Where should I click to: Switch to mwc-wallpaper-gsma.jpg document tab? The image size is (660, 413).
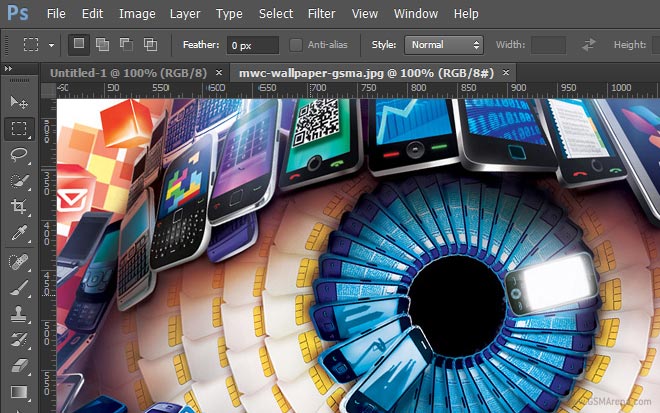(x=366, y=73)
